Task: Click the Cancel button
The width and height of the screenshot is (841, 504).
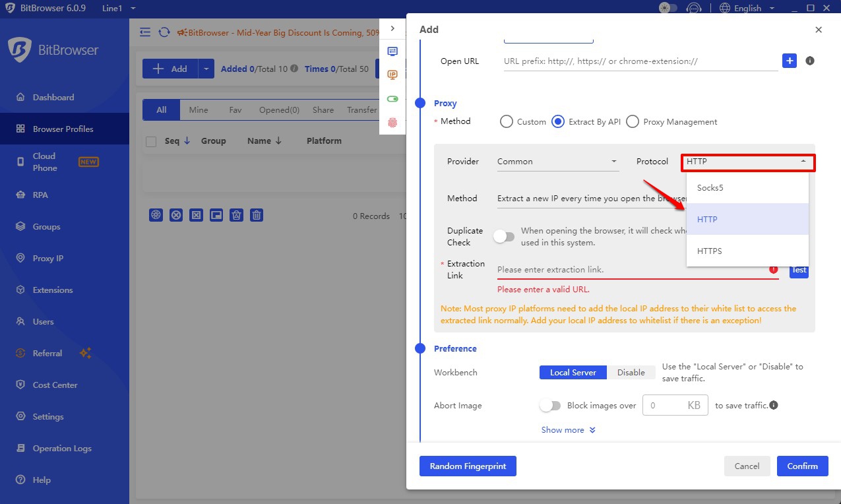Action: pyautogui.click(x=747, y=466)
